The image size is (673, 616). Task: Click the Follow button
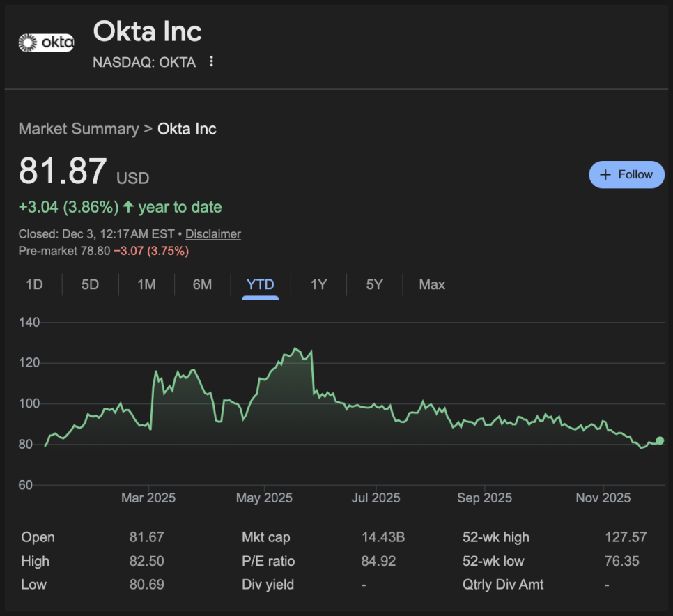626,174
